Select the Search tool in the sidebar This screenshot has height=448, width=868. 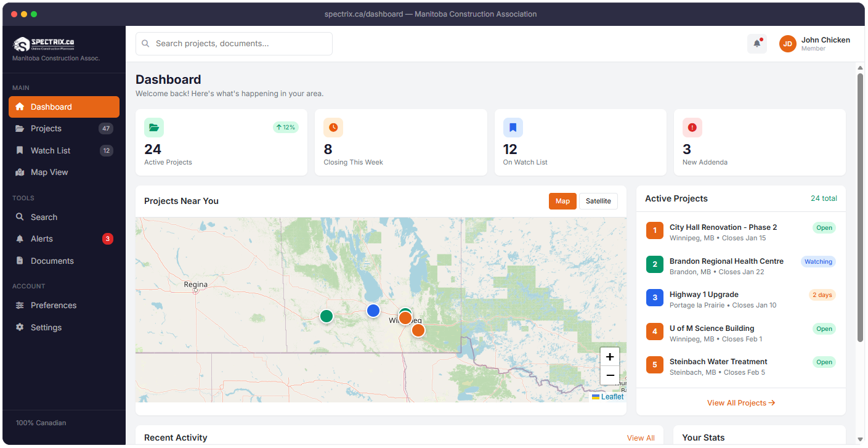[43, 217]
